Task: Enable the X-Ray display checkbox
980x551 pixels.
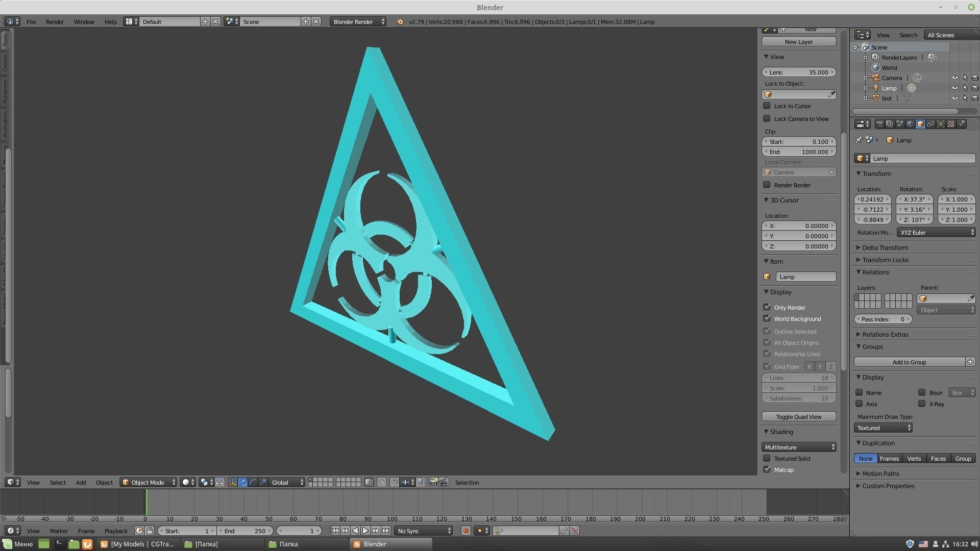Action: click(922, 404)
